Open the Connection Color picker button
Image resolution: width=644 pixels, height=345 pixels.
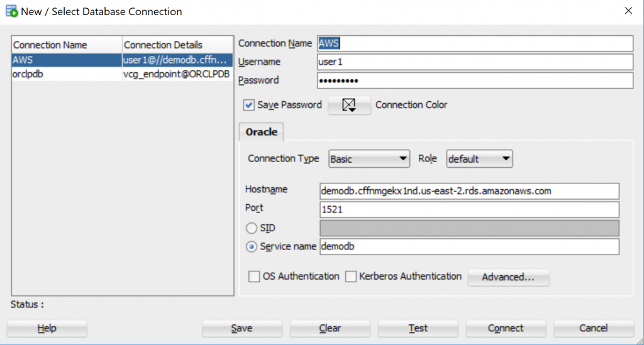[x=349, y=105]
